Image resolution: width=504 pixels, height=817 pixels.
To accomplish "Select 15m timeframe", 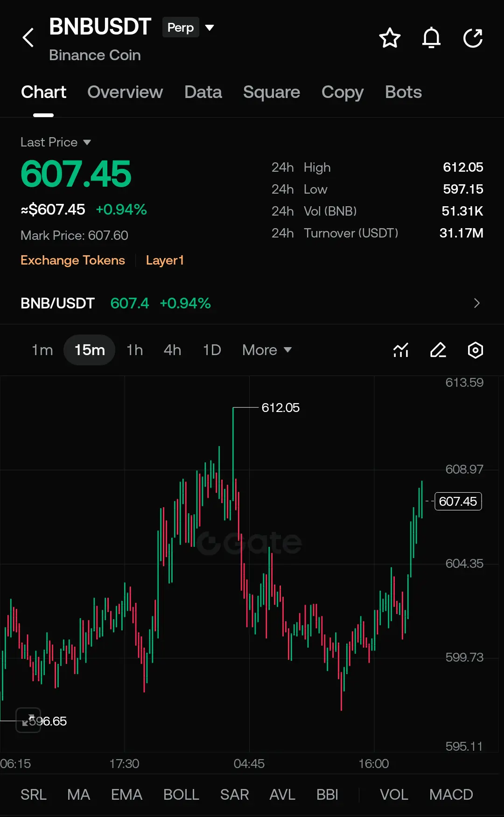I will pos(90,350).
